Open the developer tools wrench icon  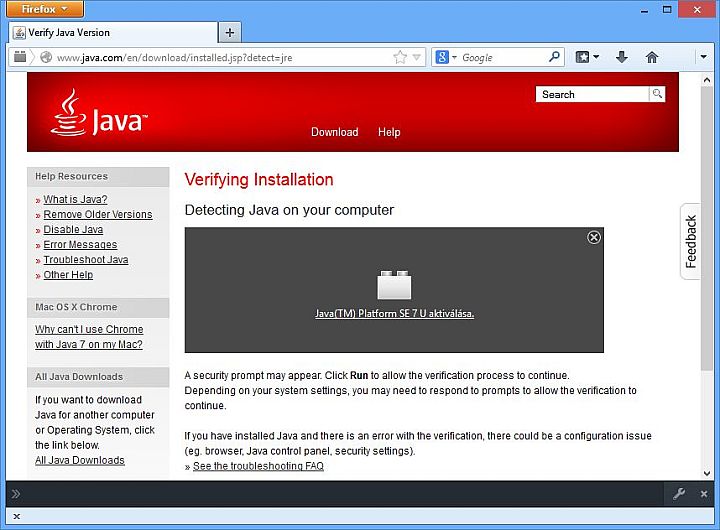pyautogui.click(x=679, y=494)
